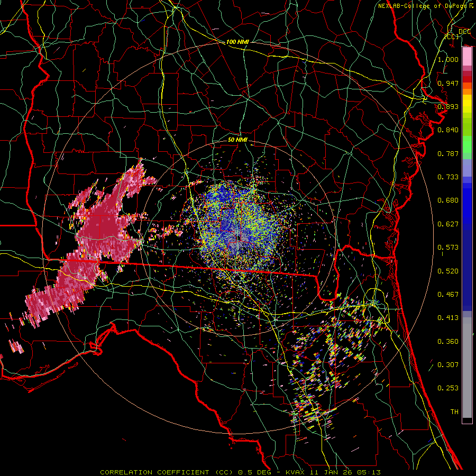
Task: Select the "DEC" label above the legend
Action: (464, 32)
